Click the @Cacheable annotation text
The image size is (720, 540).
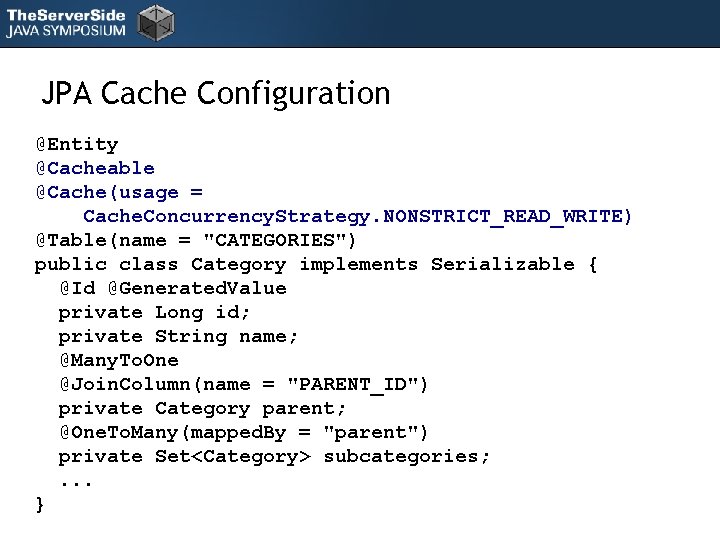point(95,168)
